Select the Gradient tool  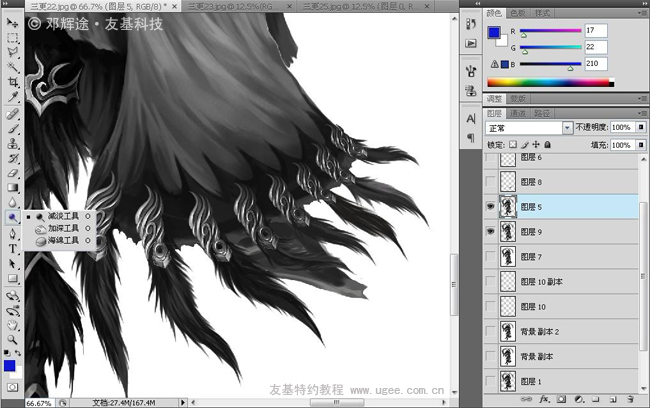click(12, 187)
